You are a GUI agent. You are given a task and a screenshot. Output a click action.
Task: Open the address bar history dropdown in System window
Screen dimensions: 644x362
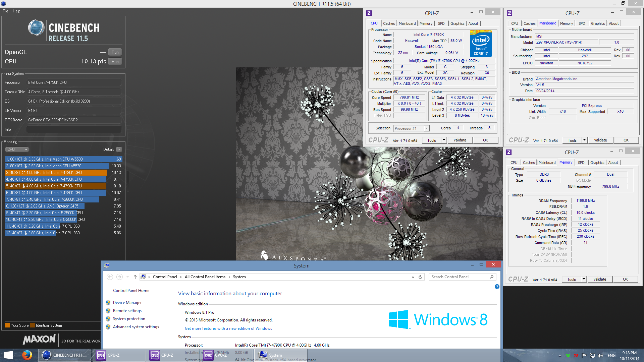click(413, 277)
